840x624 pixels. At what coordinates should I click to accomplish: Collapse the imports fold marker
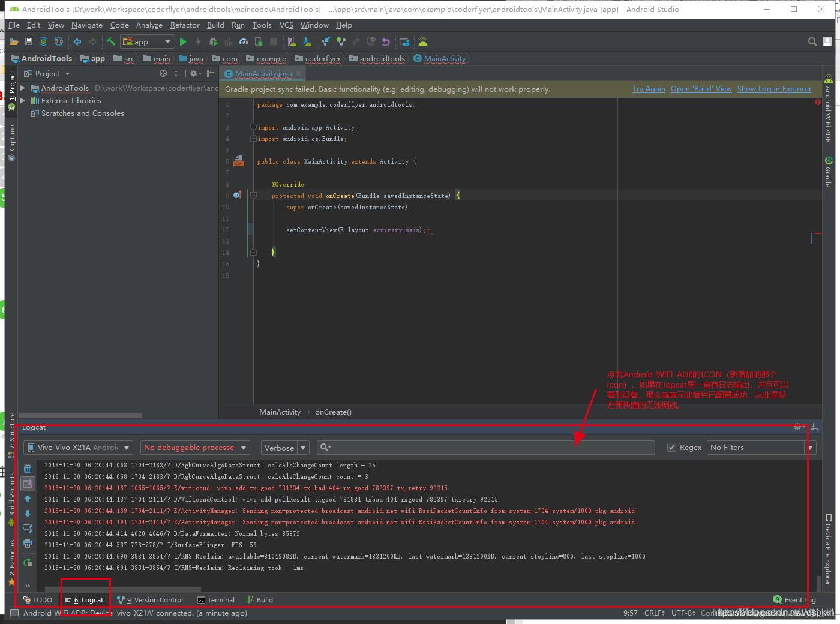(x=253, y=127)
